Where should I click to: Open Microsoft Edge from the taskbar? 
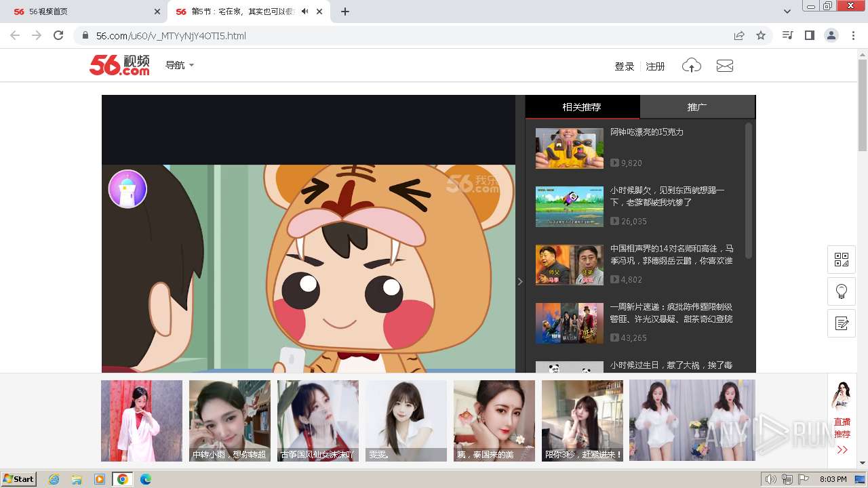(146, 479)
